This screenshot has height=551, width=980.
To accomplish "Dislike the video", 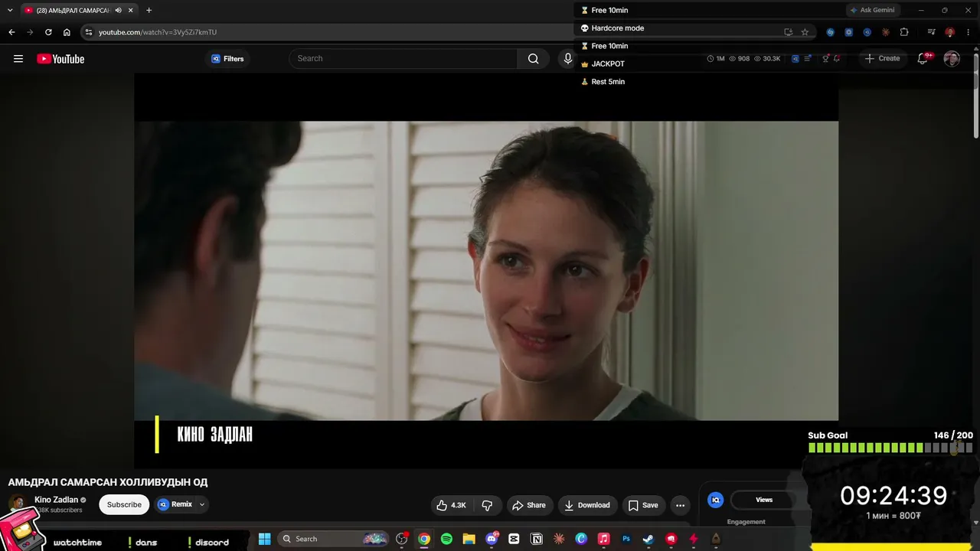I will (x=487, y=505).
